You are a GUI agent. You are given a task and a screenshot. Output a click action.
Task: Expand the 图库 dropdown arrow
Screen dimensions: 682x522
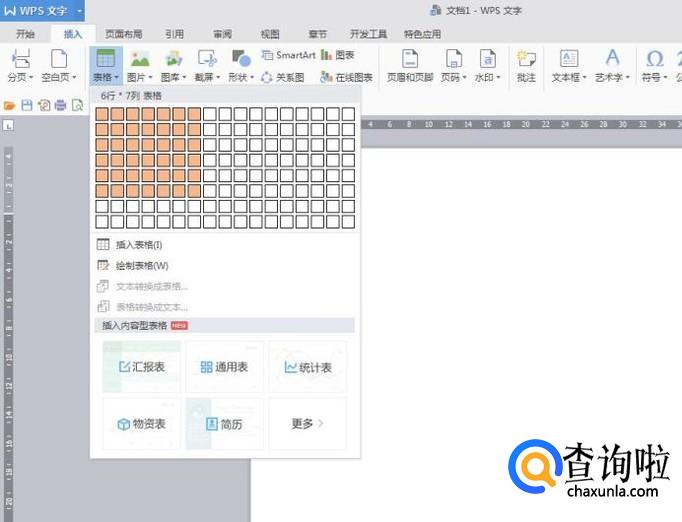click(184, 77)
